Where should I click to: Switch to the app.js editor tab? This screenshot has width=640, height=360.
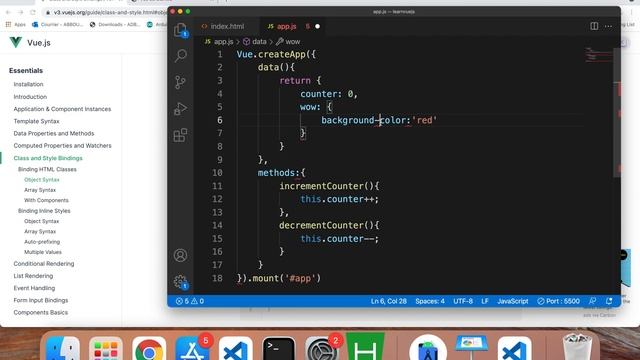click(x=286, y=26)
